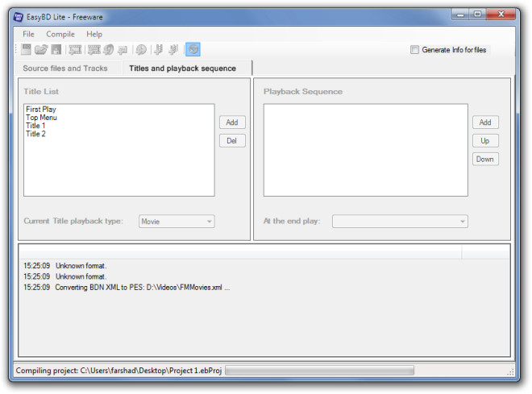Image resolution: width=532 pixels, height=394 pixels.
Task: Click Del button beside the Title List
Action: pyautogui.click(x=232, y=141)
